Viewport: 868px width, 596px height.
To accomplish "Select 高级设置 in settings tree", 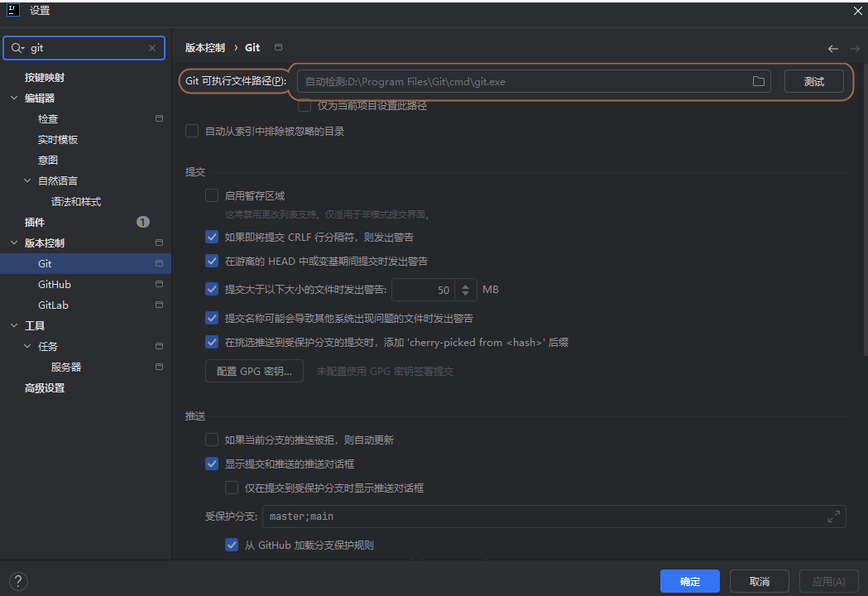I will click(45, 387).
